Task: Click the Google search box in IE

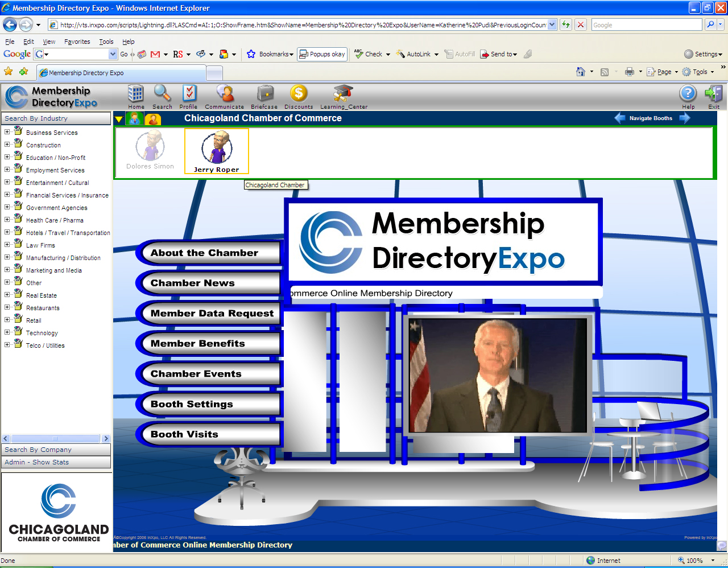Action: click(x=647, y=25)
